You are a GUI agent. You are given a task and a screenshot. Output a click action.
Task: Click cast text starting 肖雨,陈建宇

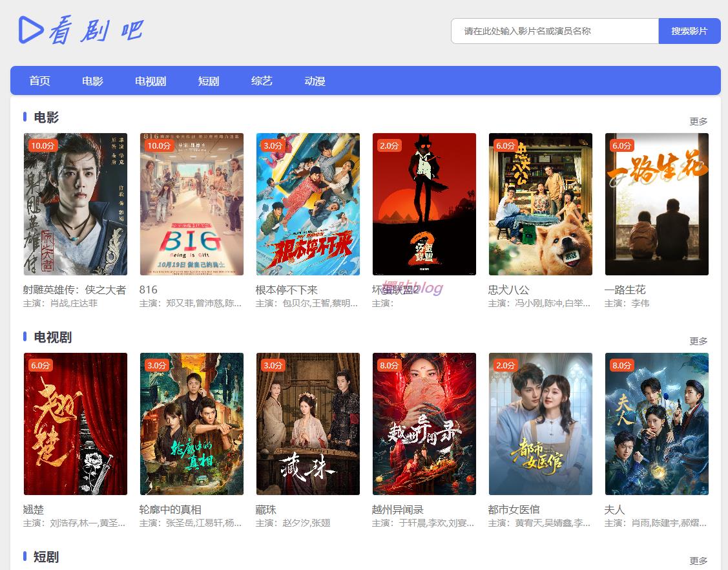click(656, 523)
